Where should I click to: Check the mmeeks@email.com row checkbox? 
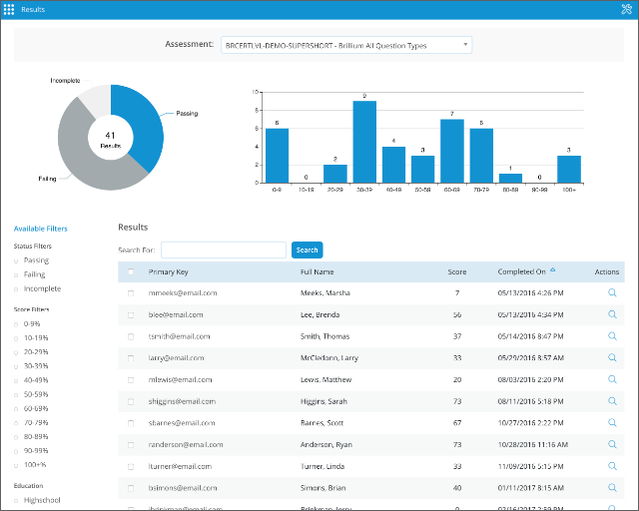coord(131,293)
